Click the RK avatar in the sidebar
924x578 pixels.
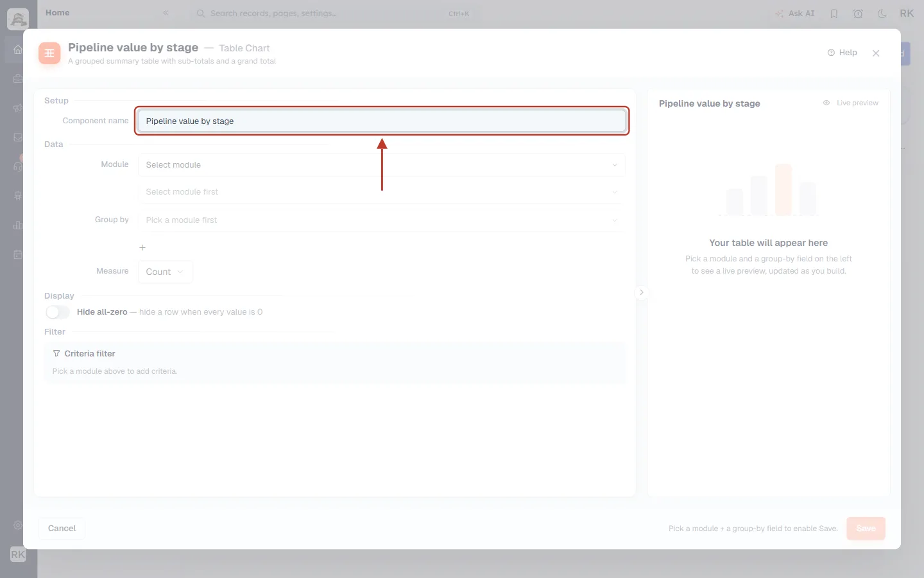[18, 554]
